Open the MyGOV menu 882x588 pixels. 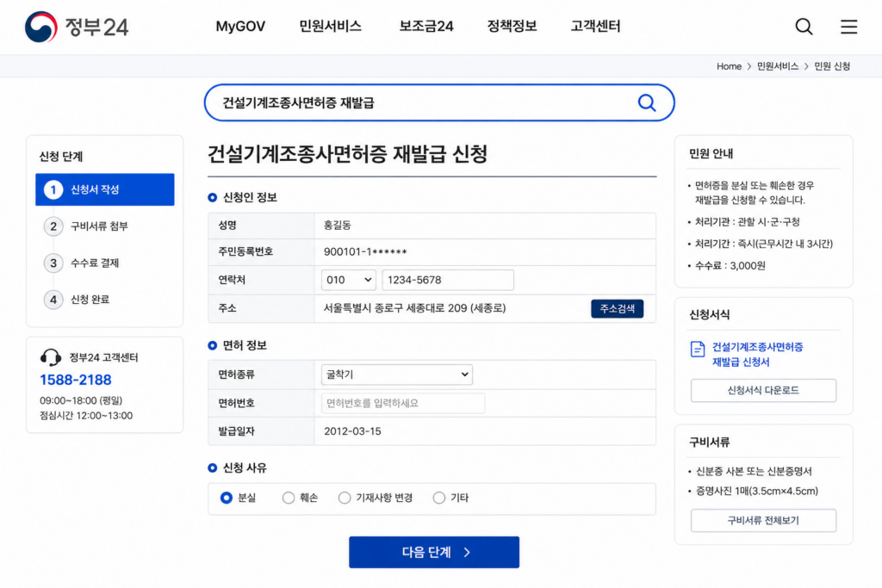click(x=240, y=27)
